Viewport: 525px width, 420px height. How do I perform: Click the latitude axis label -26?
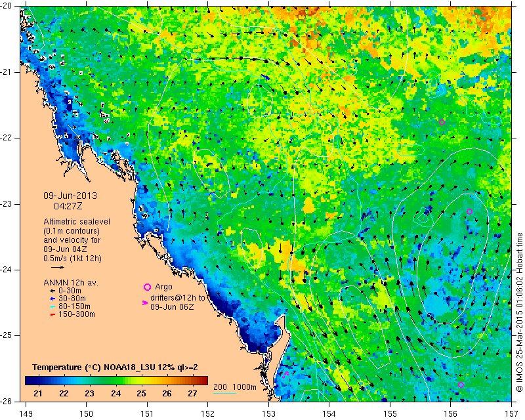pyautogui.click(x=7, y=401)
